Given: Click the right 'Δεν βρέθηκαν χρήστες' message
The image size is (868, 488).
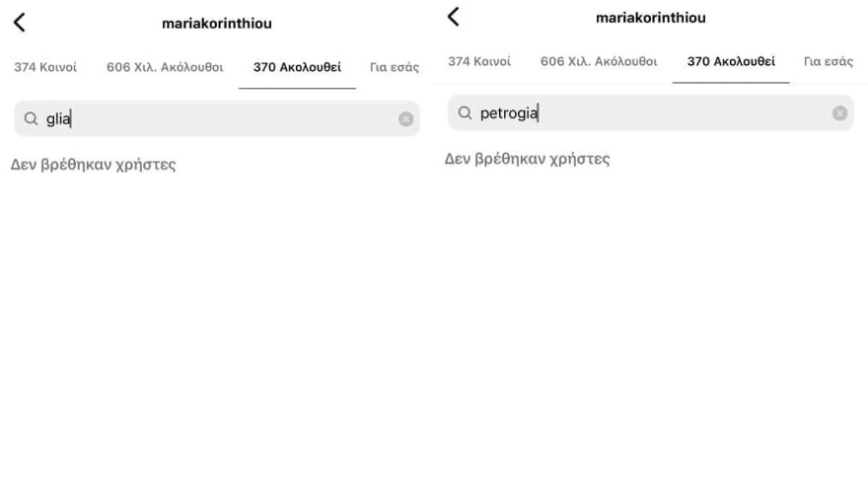Looking at the screenshot, I should coord(527,160).
